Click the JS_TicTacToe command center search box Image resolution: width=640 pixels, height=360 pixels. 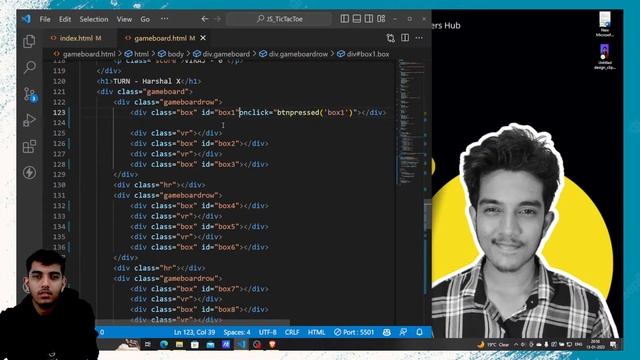[280, 19]
